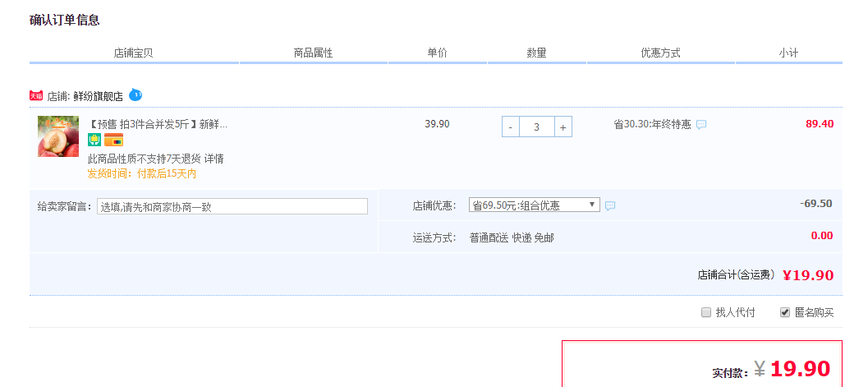Click the 商品属性 column header
Viewport: 868px width, 387px height.
tap(314, 53)
